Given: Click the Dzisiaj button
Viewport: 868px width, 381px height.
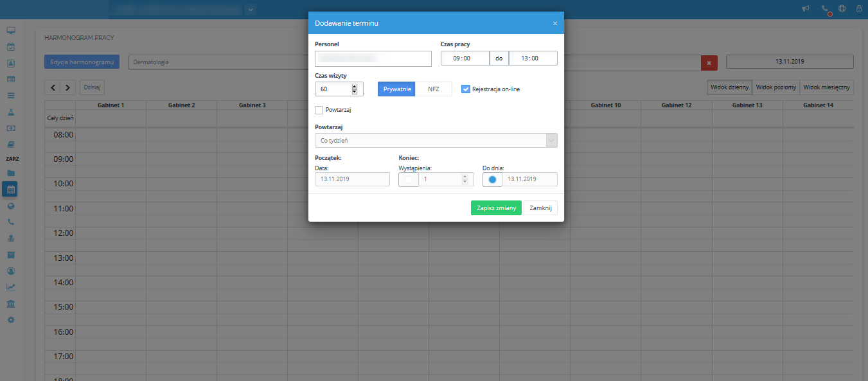Looking at the screenshot, I should point(92,87).
